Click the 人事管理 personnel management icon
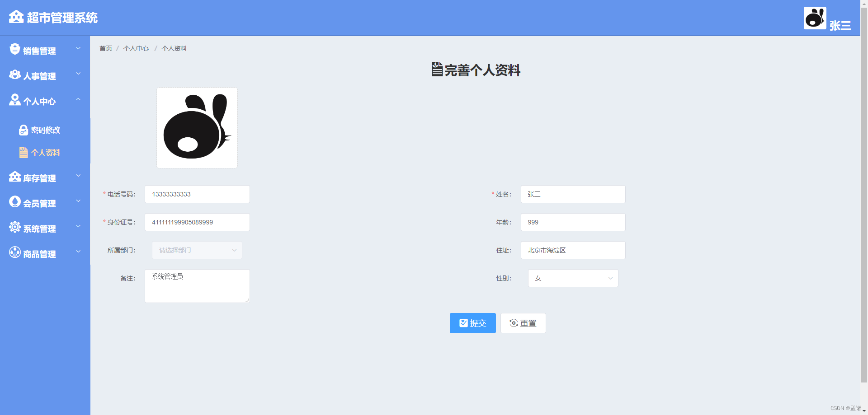This screenshot has width=868, height=415. (x=14, y=75)
